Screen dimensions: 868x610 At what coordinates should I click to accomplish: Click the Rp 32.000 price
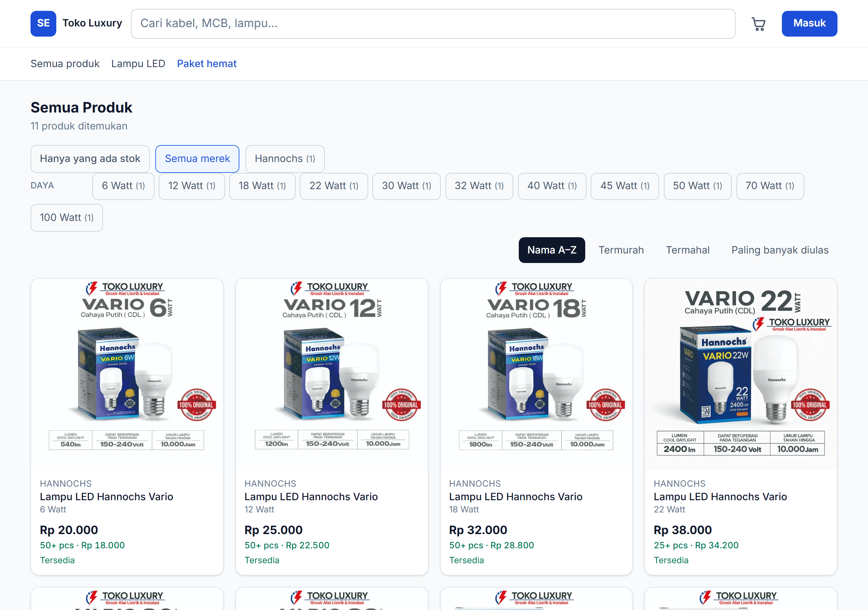pos(478,530)
